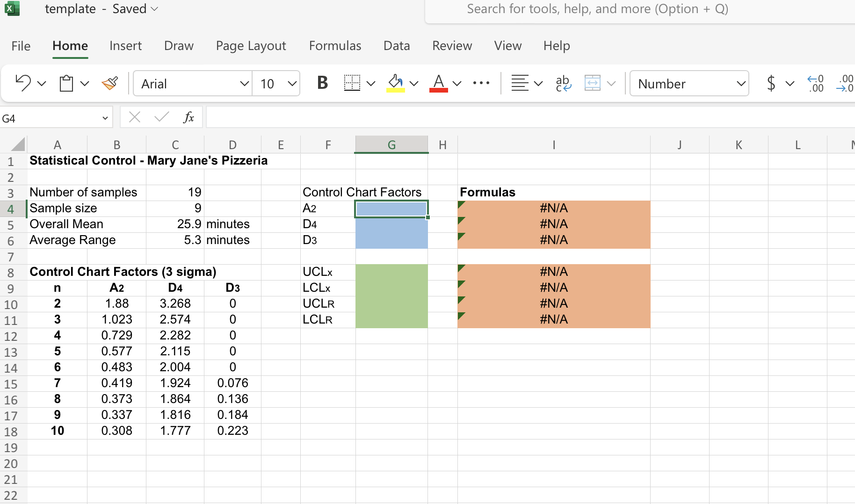Screen dimensions: 855x504
Task: Apply currency format with dollar sign
Action: point(772,83)
